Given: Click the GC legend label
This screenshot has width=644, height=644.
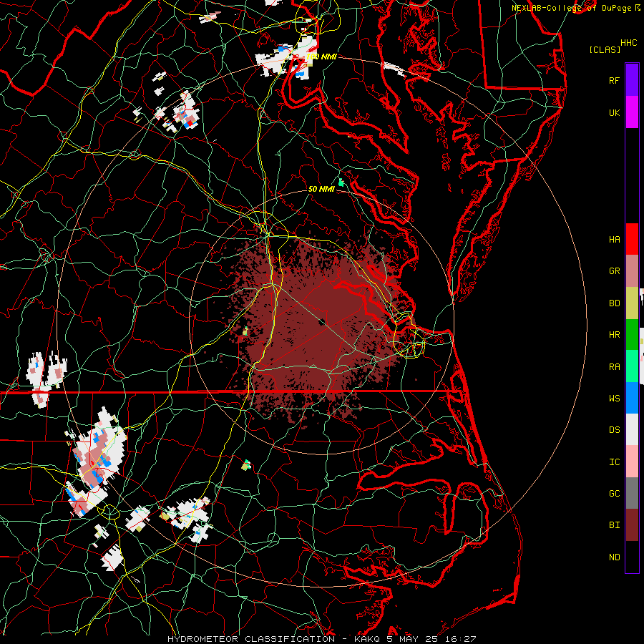Looking at the screenshot, I should [614, 494].
